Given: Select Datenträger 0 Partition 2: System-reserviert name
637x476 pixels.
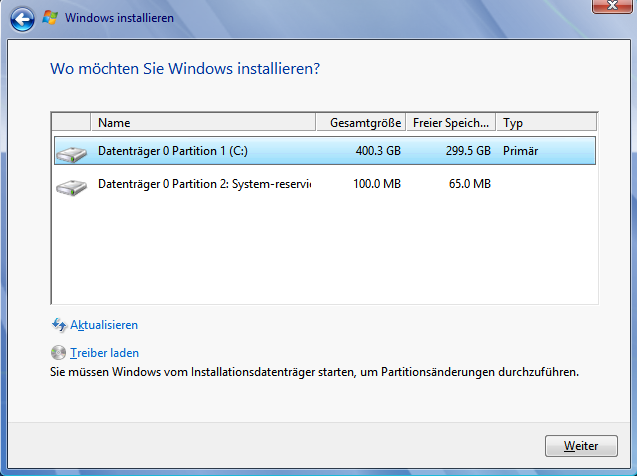Looking at the screenshot, I should click(x=204, y=184).
